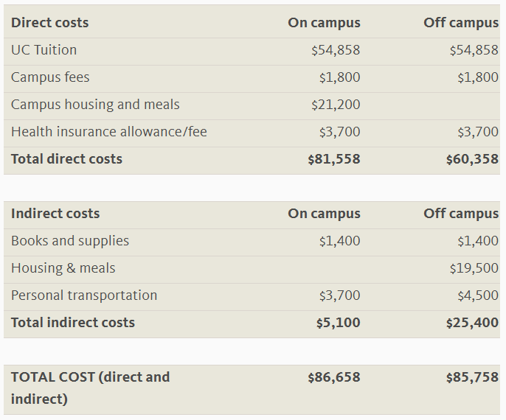Click the Housing & meals row label
This screenshot has height=420, width=506.
pyautogui.click(x=63, y=268)
